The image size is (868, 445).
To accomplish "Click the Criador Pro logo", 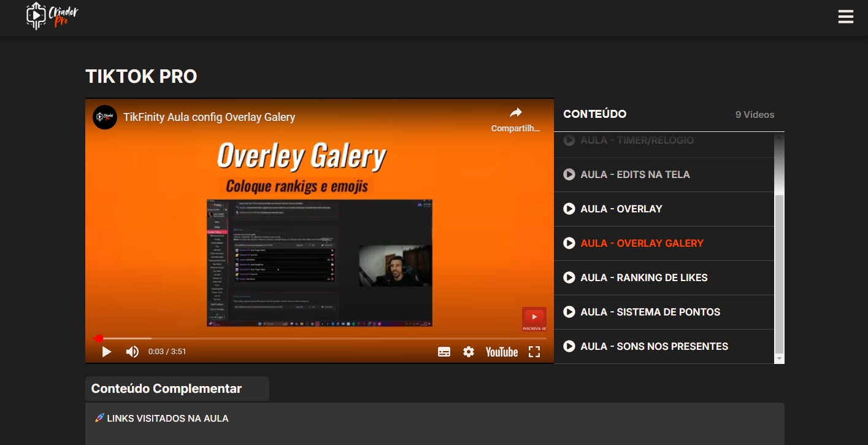I will point(53,16).
